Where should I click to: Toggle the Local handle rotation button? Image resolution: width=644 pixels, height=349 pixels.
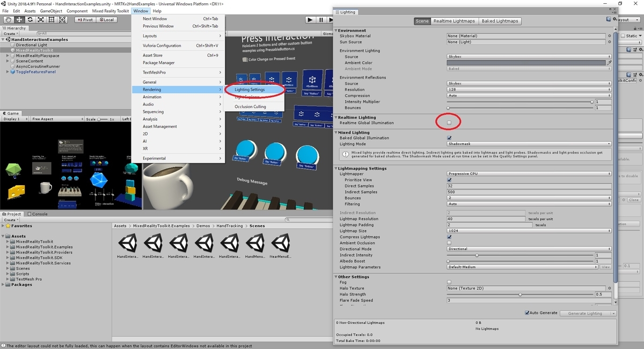point(106,20)
